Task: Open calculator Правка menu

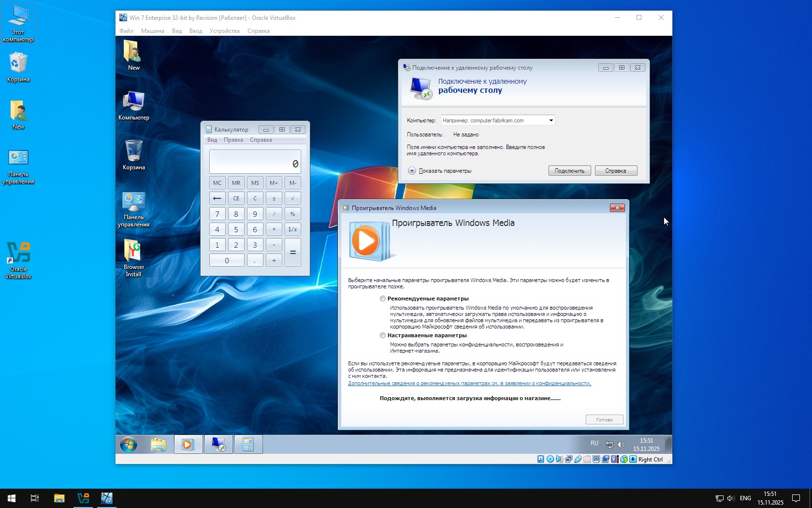Action: pyautogui.click(x=233, y=140)
